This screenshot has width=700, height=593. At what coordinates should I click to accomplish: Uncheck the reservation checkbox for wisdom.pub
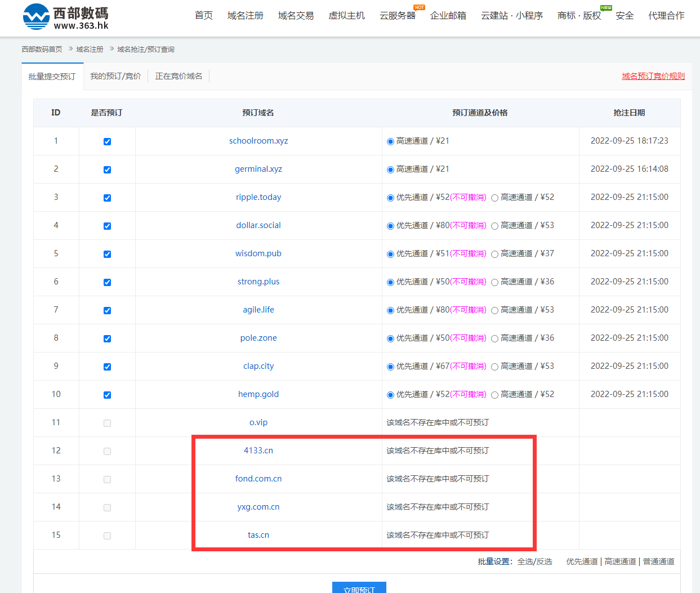pyautogui.click(x=107, y=253)
